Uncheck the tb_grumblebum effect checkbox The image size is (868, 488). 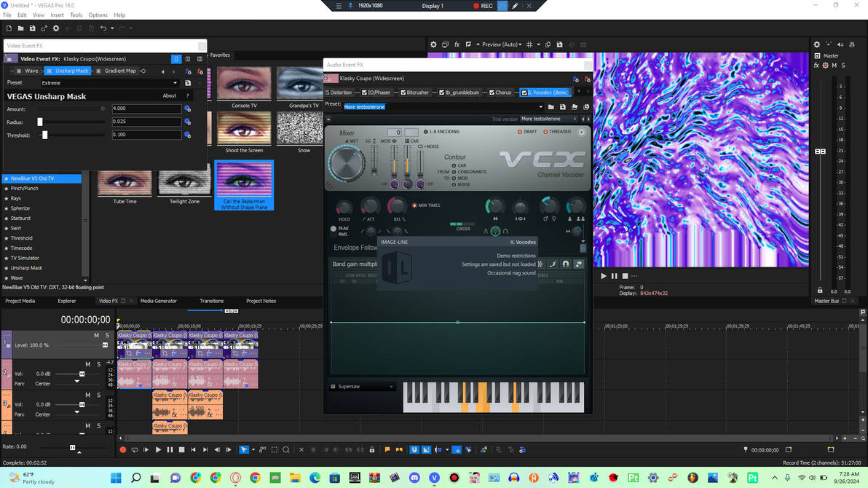coord(442,93)
